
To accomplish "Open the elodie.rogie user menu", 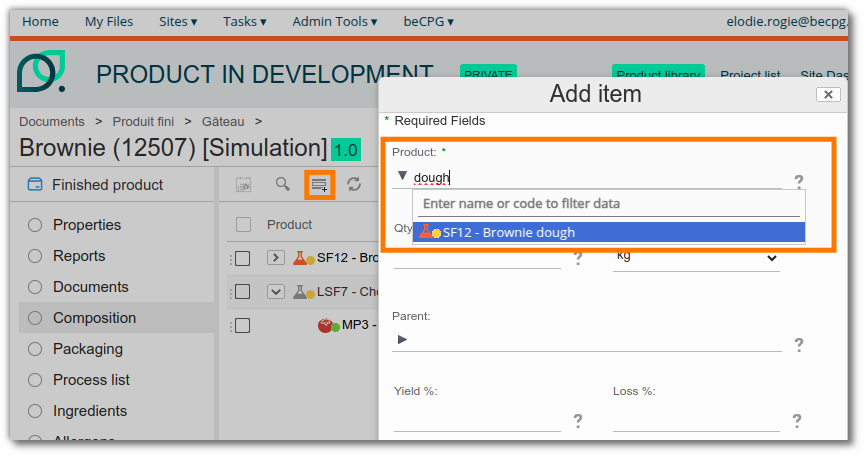I will [x=786, y=21].
